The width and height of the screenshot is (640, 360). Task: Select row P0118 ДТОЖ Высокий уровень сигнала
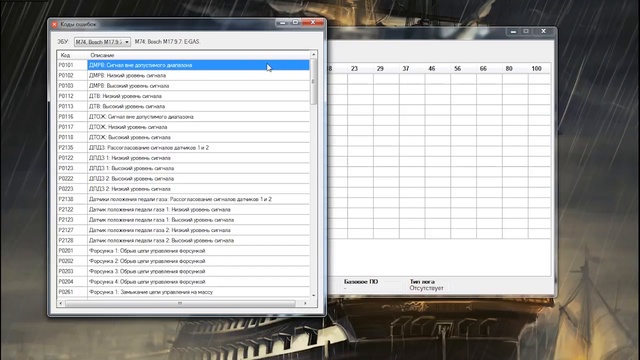(x=183, y=137)
